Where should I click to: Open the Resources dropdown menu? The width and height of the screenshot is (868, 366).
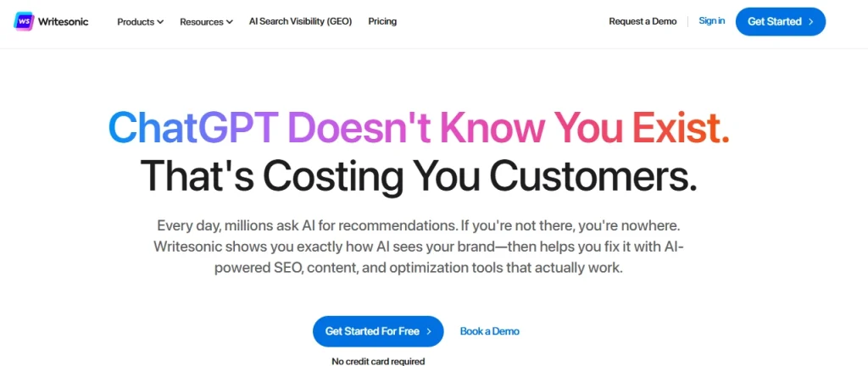(206, 21)
